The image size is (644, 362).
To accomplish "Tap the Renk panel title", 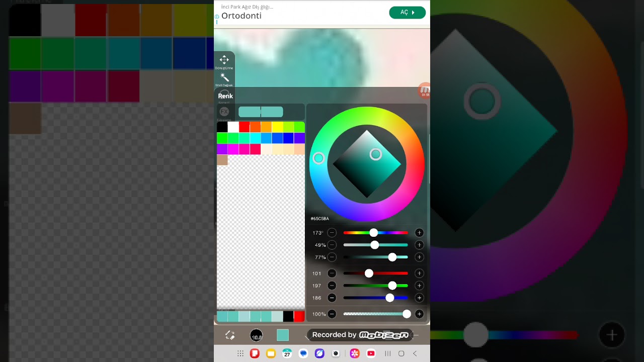I will pyautogui.click(x=225, y=96).
